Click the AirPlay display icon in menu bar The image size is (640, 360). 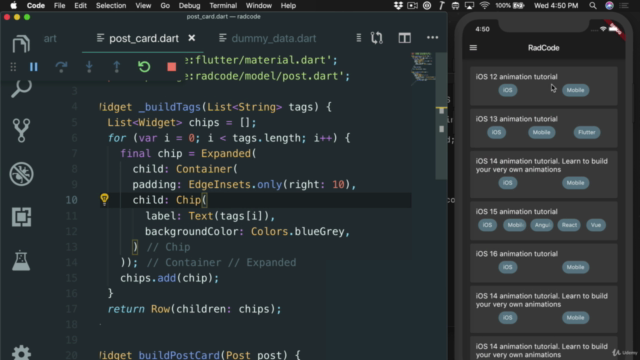click(469, 6)
